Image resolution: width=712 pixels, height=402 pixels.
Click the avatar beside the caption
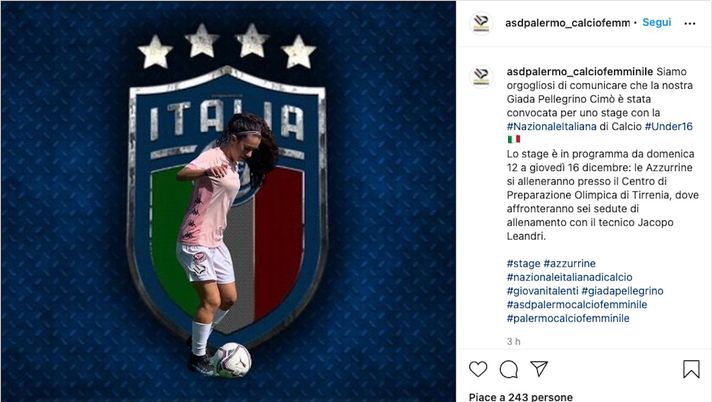pos(481,76)
